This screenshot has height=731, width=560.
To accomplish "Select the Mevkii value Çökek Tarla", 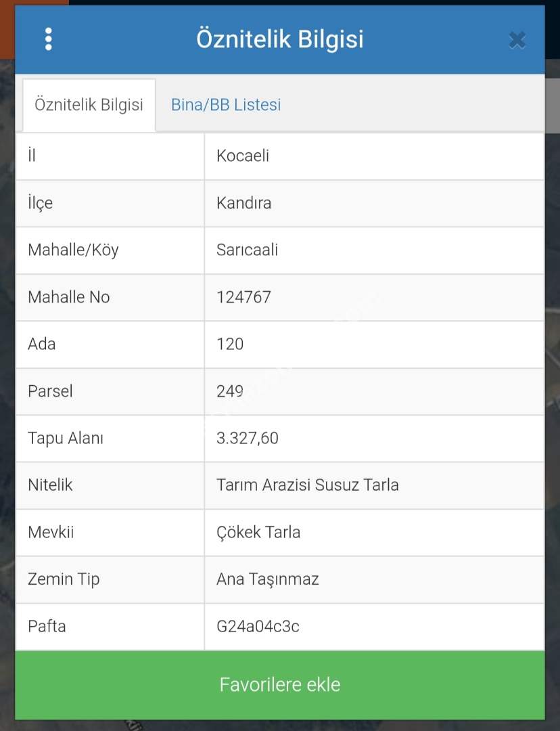I will [258, 532].
